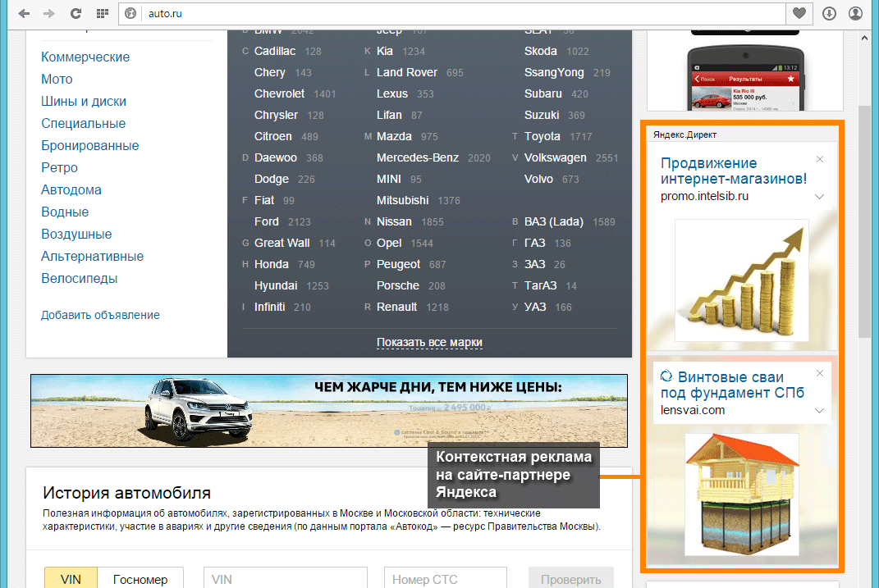
Task: Select the Kia brand
Action: (385, 51)
